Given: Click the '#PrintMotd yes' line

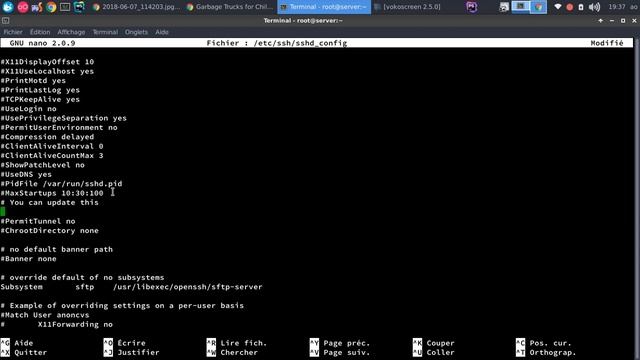Looking at the screenshot, I should point(33,80).
